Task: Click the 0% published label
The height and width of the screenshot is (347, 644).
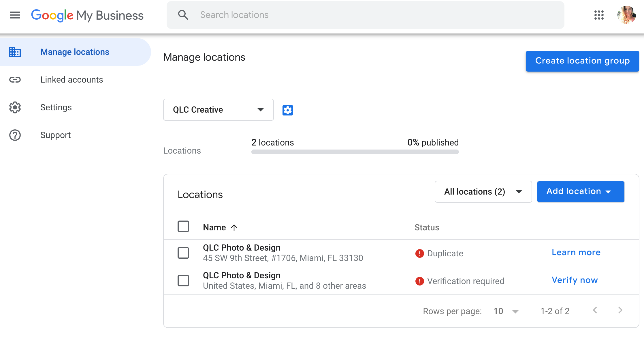Action: coord(433,143)
